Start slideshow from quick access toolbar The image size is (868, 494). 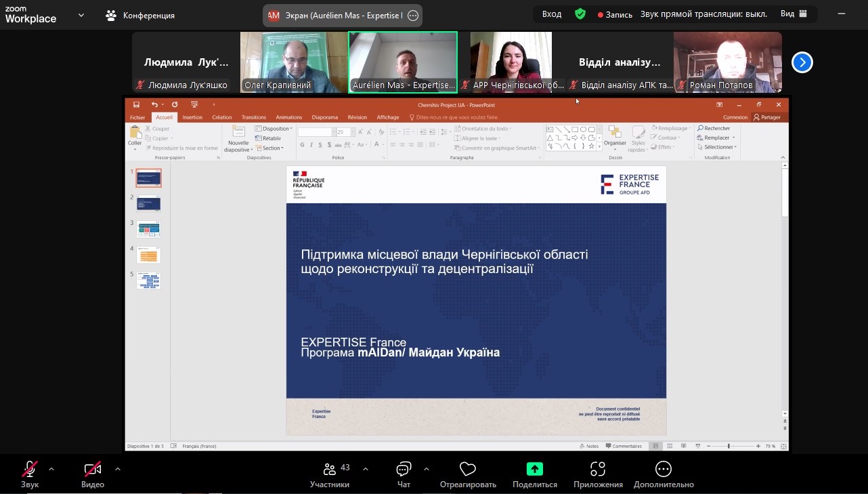[194, 104]
